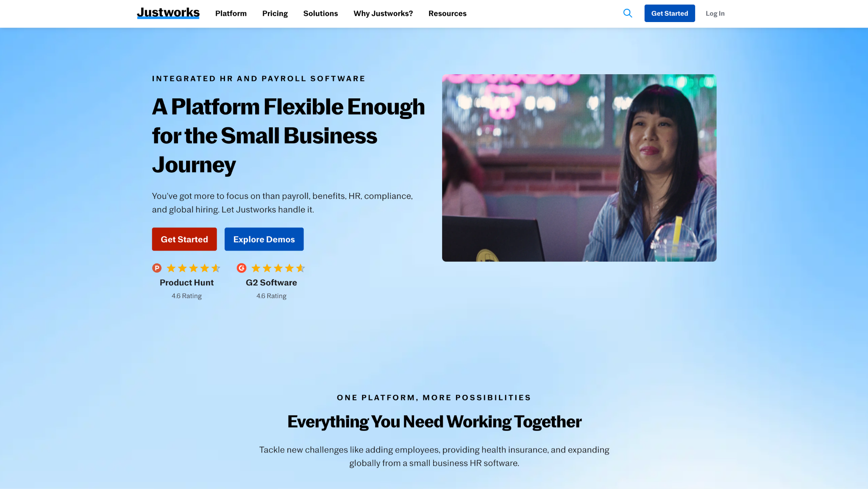Screen dimensions: 868x489
Task: Click the Explore Demos button
Action: [x=264, y=239]
